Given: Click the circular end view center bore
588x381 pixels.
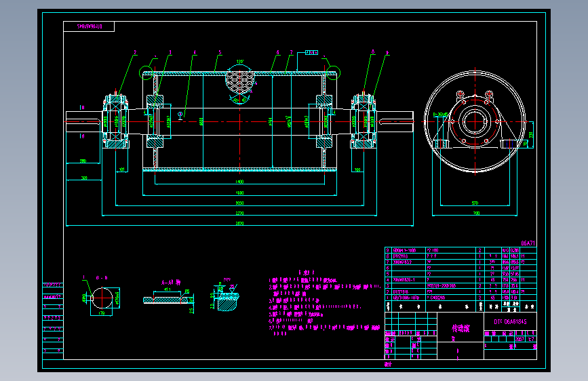Looking at the screenshot, I should [475, 122].
